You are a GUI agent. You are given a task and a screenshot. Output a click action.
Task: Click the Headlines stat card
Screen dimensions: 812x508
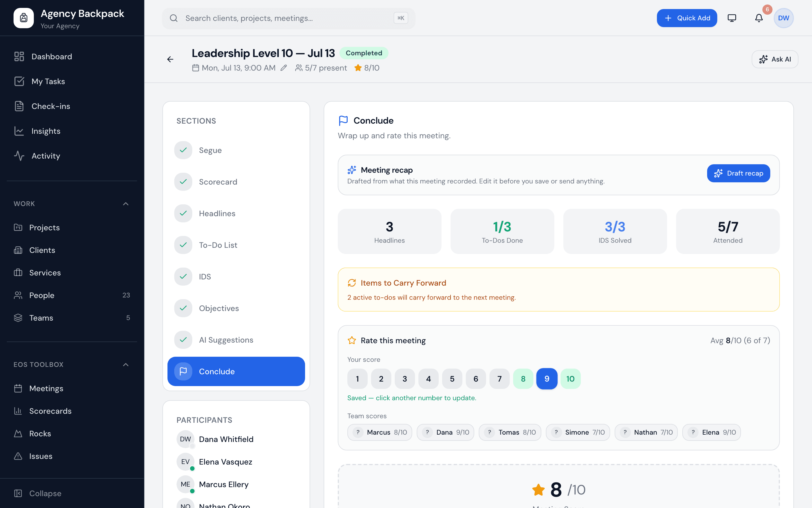(x=389, y=231)
